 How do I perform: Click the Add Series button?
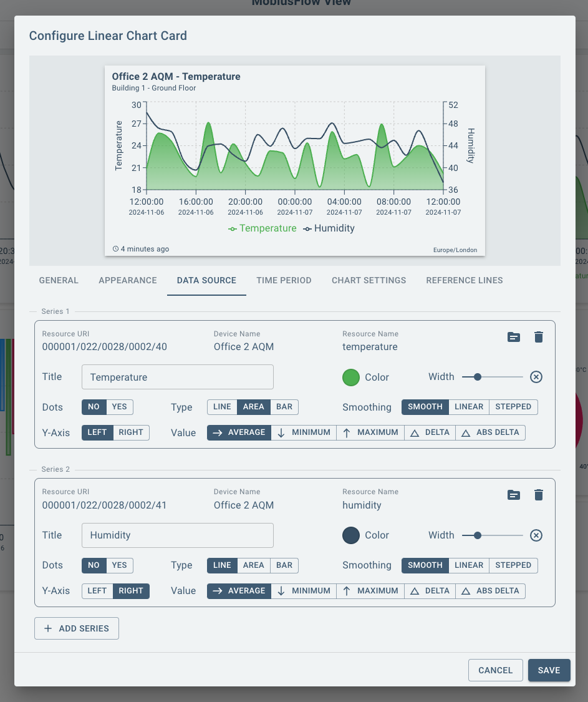click(x=77, y=628)
